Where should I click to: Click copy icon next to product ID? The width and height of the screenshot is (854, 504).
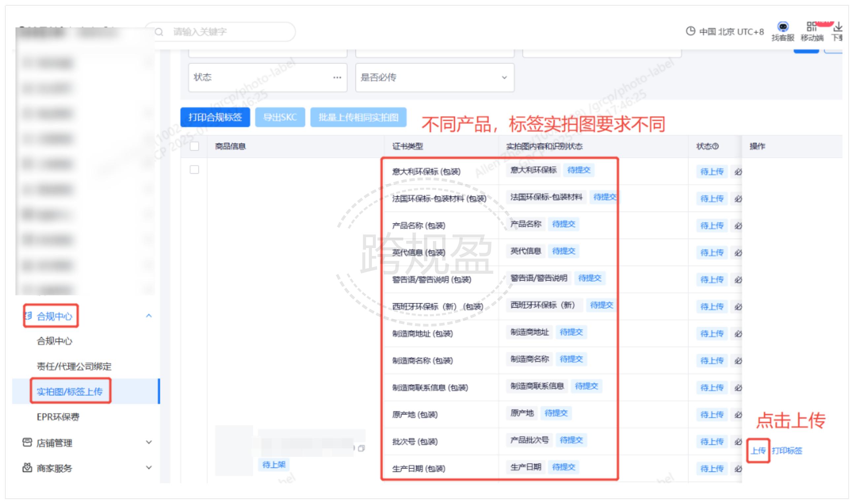(361, 448)
